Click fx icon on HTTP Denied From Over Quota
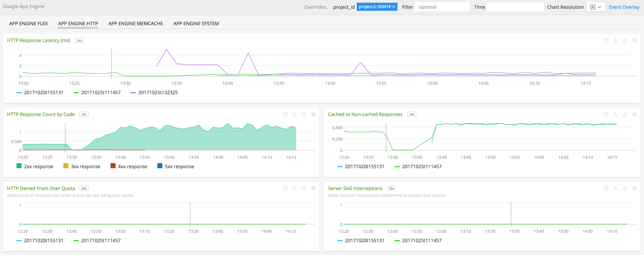The height and width of the screenshot is (255, 644). [x=295, y=189]
